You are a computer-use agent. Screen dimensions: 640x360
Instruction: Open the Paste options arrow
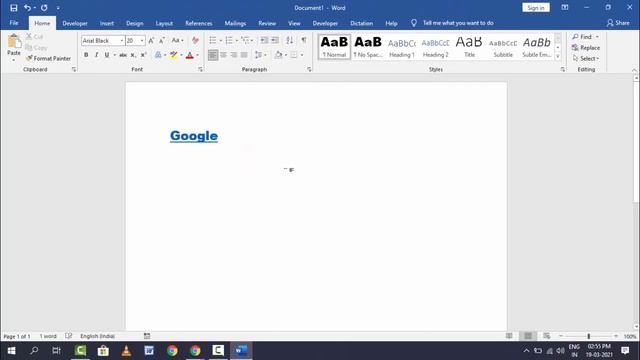[14, 60]
